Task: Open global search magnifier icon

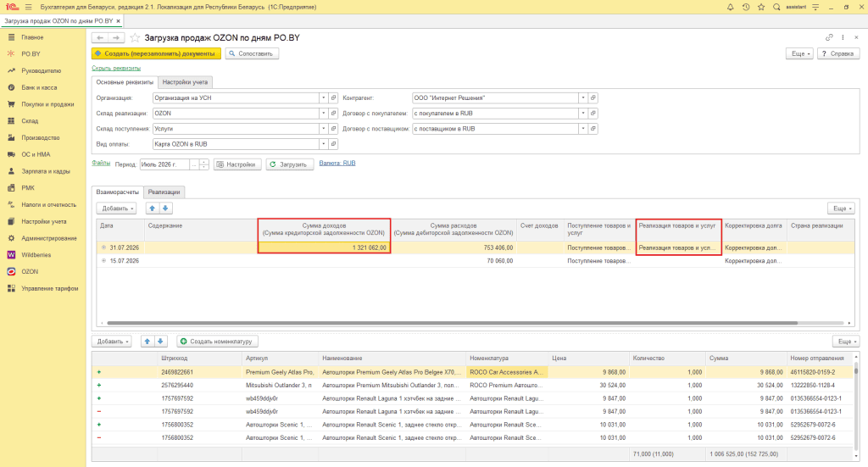Action: (x=776, y=7)
